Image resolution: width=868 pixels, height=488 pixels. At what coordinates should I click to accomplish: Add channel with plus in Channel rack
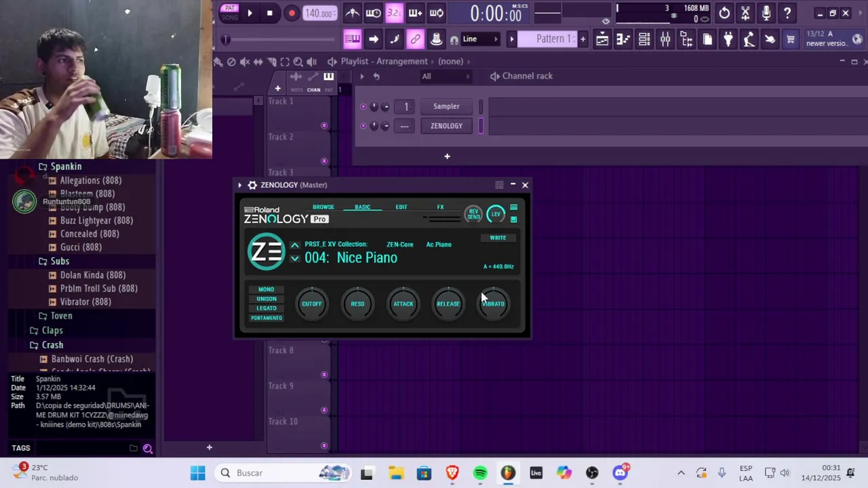point(447,157)
